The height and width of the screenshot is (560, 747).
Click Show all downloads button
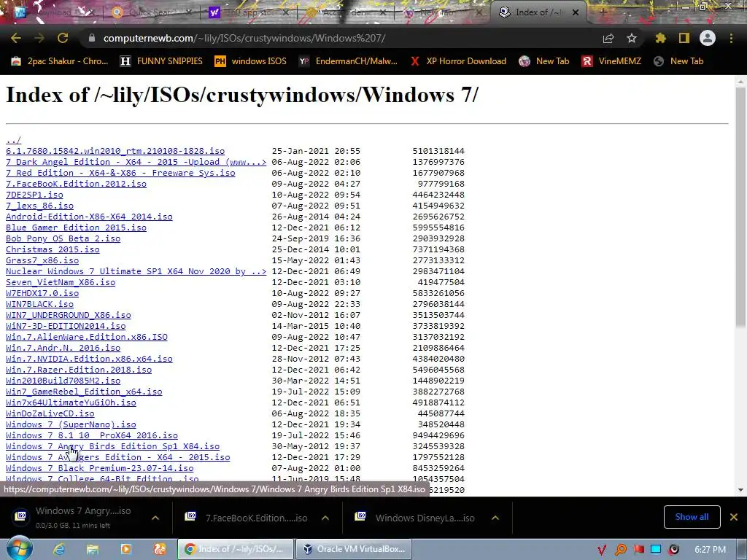[x=692, y=517]
